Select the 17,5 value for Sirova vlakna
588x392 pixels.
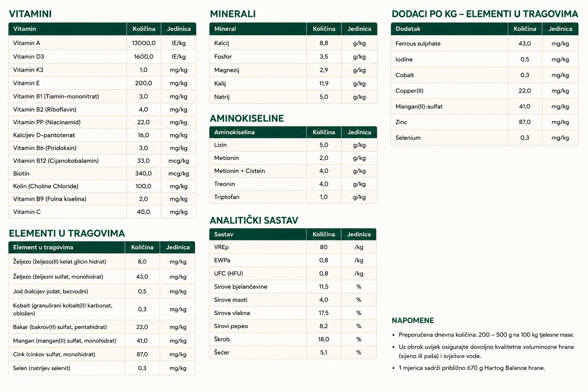tap(324, 313)
